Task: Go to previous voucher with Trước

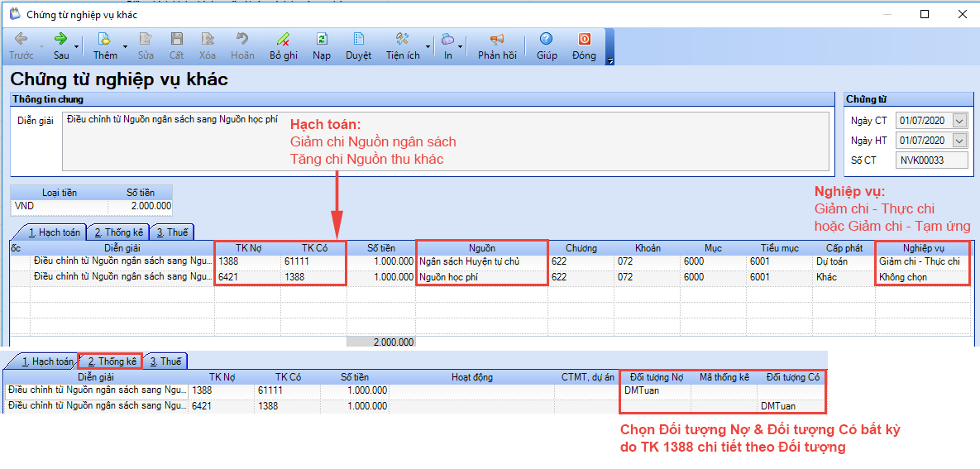Action: (x=21, y=46)
